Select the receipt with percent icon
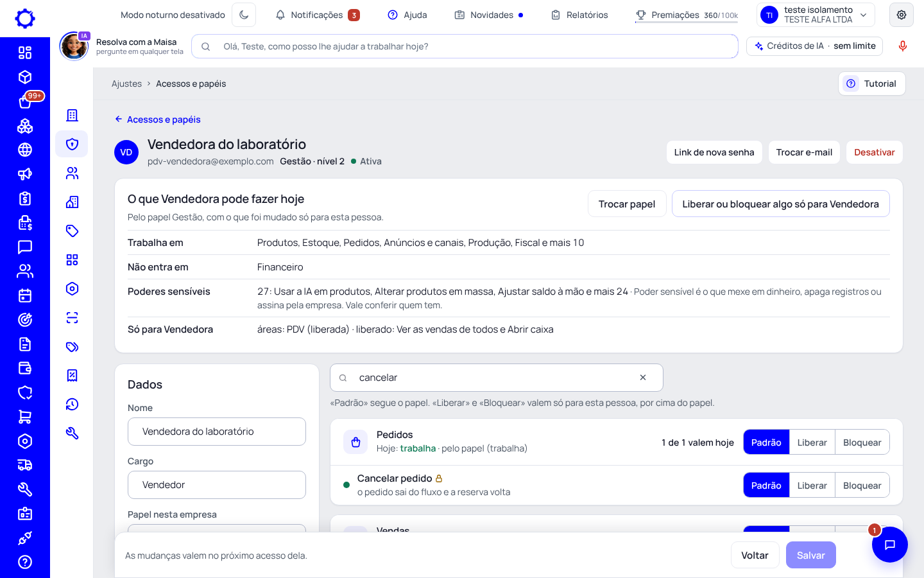 tap(72, 375)
